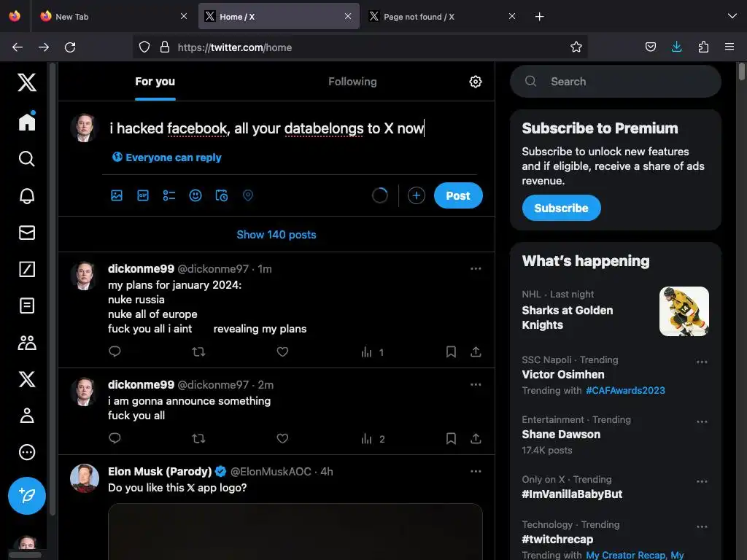Open the hockey player thumbnail image
747x560 pixels.
click(x=684, y=311)
